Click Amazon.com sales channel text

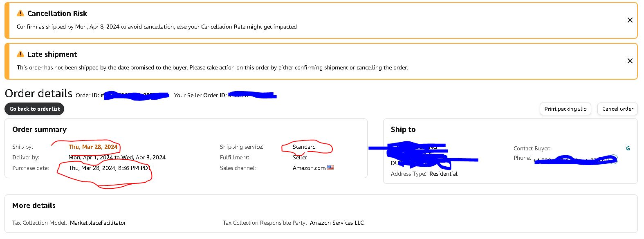309,168
